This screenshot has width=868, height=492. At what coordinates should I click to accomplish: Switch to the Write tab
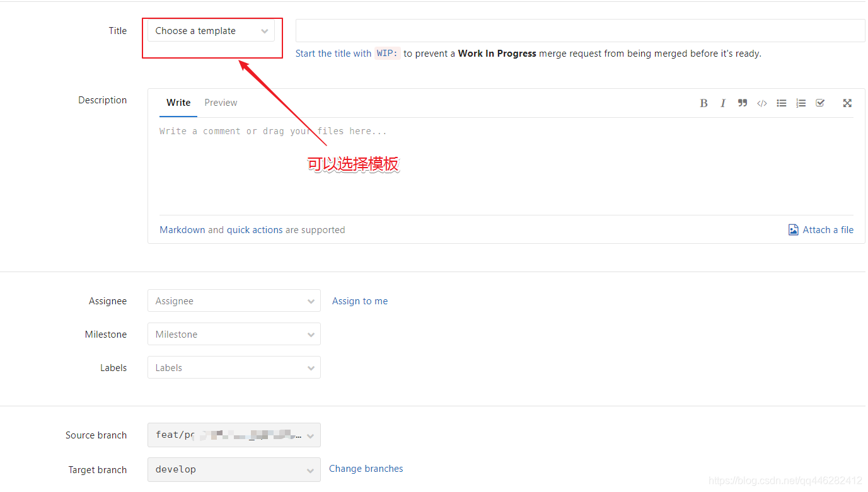(178, 103)
